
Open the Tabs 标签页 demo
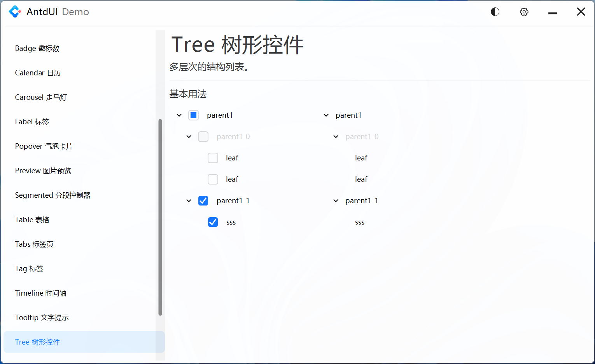(34, 244)
